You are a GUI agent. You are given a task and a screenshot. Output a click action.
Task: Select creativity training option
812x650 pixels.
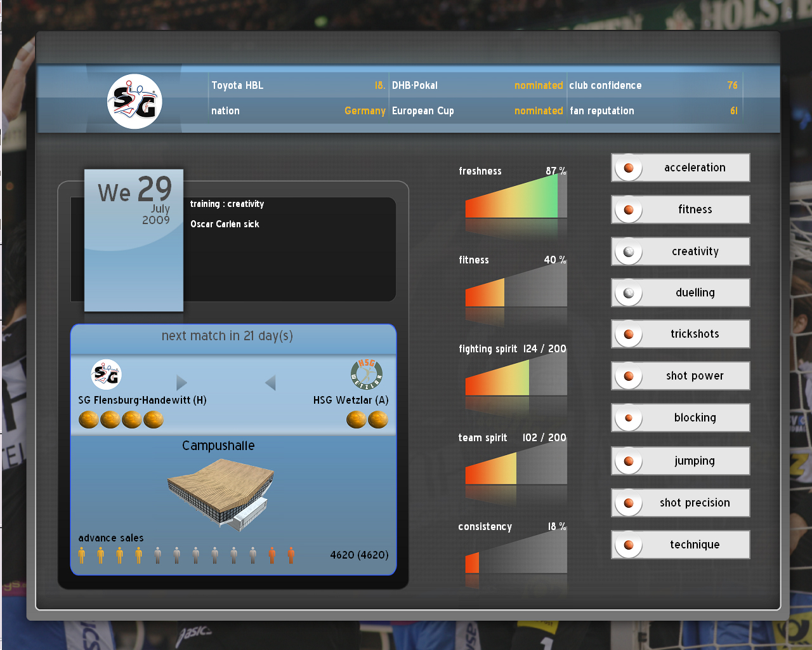681,251
